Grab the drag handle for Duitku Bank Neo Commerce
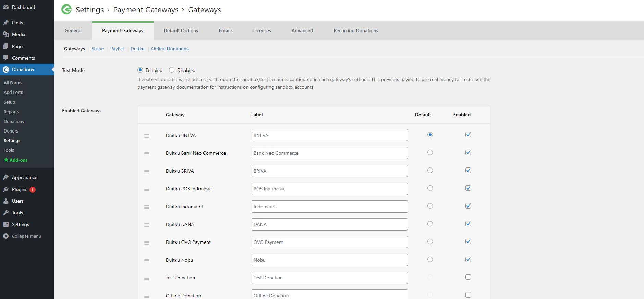644x299 pixels. point(147,154)
